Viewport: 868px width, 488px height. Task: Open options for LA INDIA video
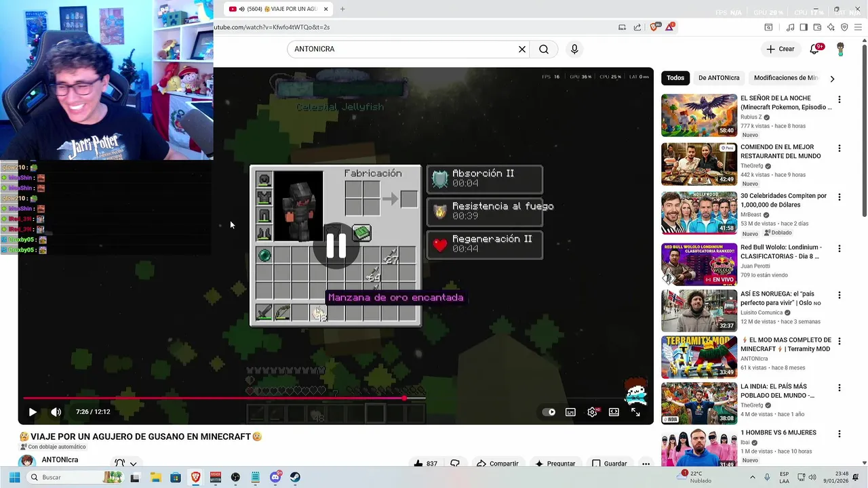(840, 388)
